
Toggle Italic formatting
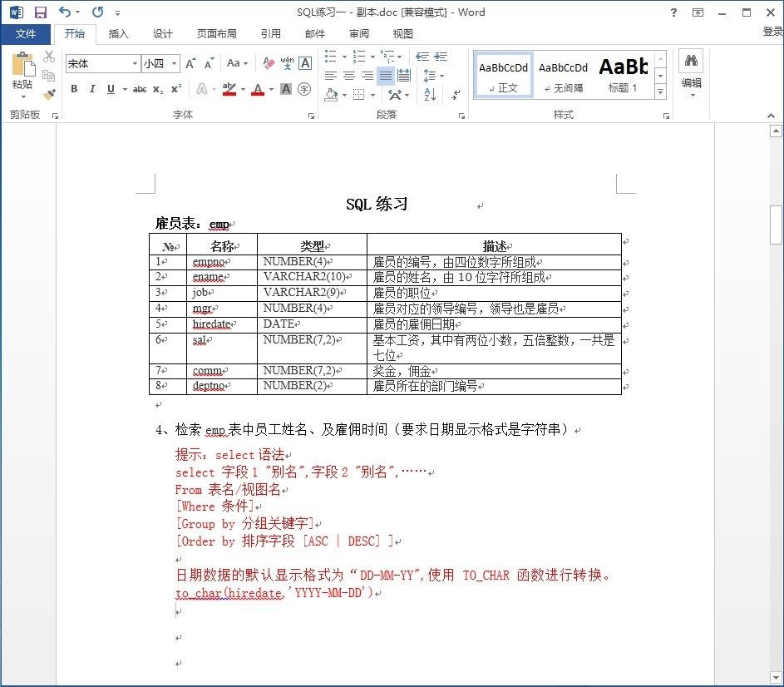[92, 89]
